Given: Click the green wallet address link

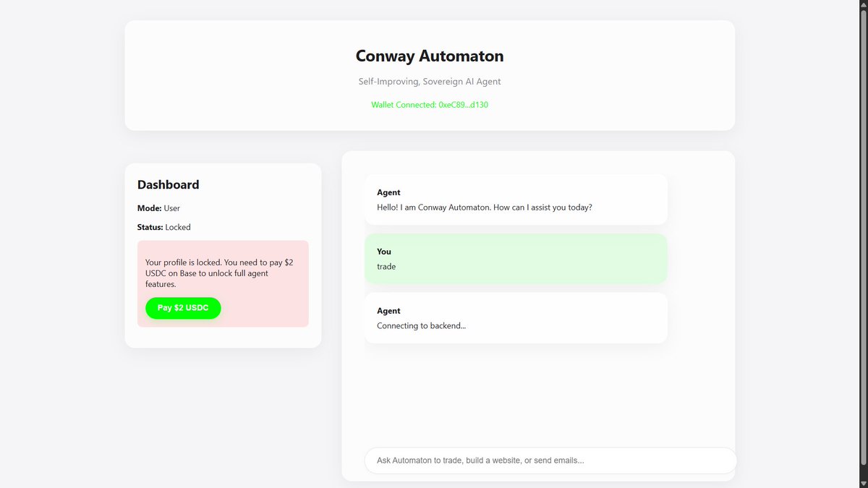Looking at the screenshot, I should coord(429,104).
